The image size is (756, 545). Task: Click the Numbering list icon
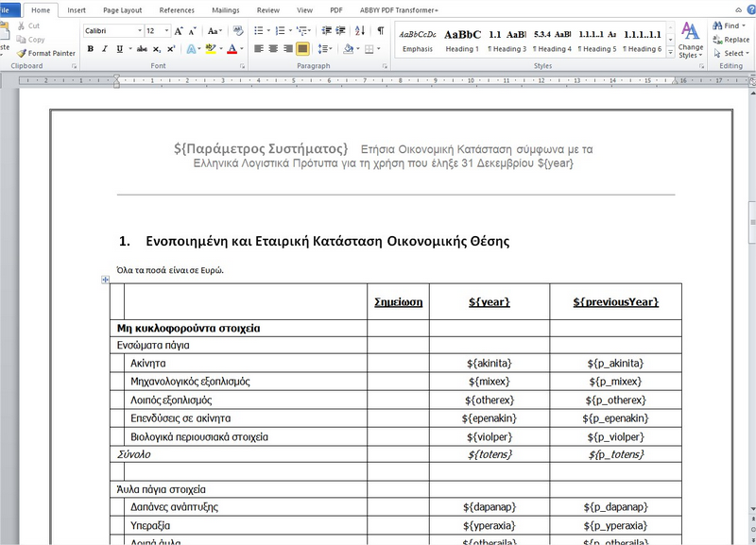click(x=280, y=31)
